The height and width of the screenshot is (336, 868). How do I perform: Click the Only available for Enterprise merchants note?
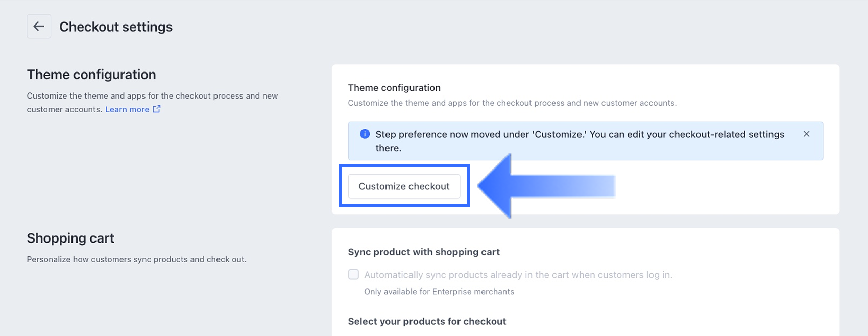coord(439,292)
